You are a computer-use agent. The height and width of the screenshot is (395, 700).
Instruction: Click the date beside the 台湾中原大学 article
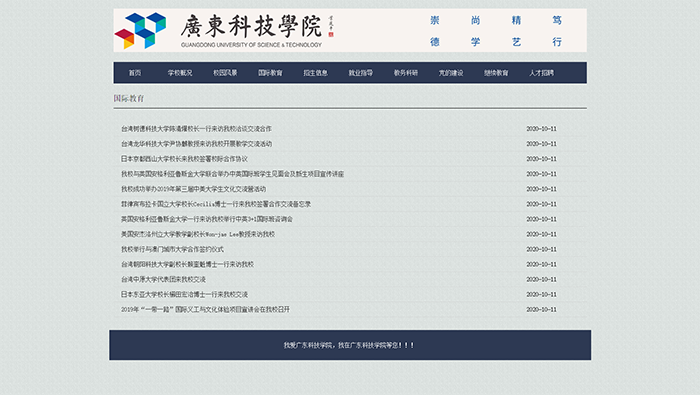(x=542, y=279)
